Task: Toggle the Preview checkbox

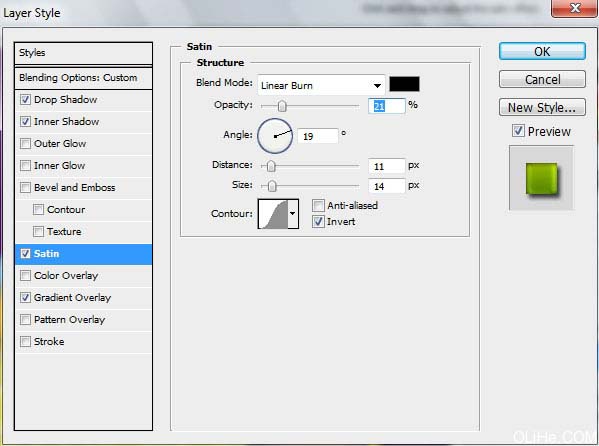Action: (518, 131)
